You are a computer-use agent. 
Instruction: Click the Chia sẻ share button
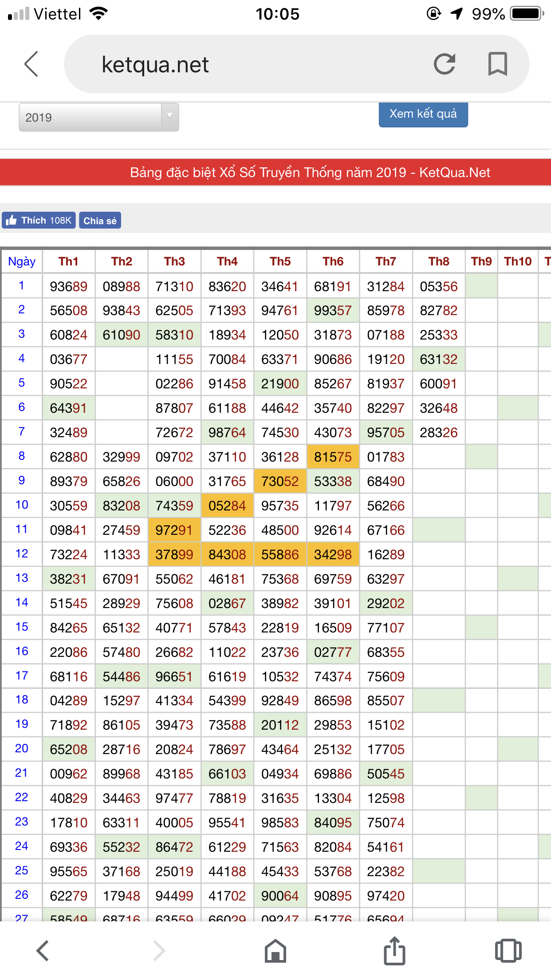[x=100, y=221]
